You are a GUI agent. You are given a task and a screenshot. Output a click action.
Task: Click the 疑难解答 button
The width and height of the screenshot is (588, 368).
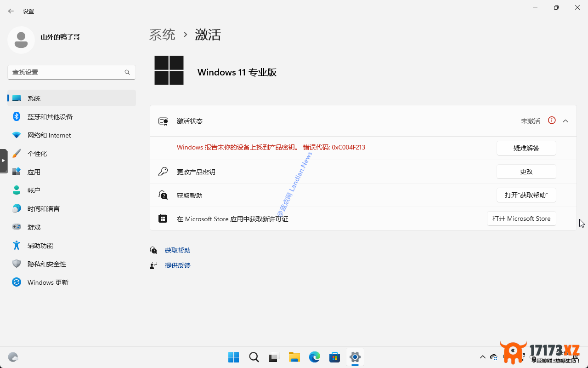[x=526, y=148]
